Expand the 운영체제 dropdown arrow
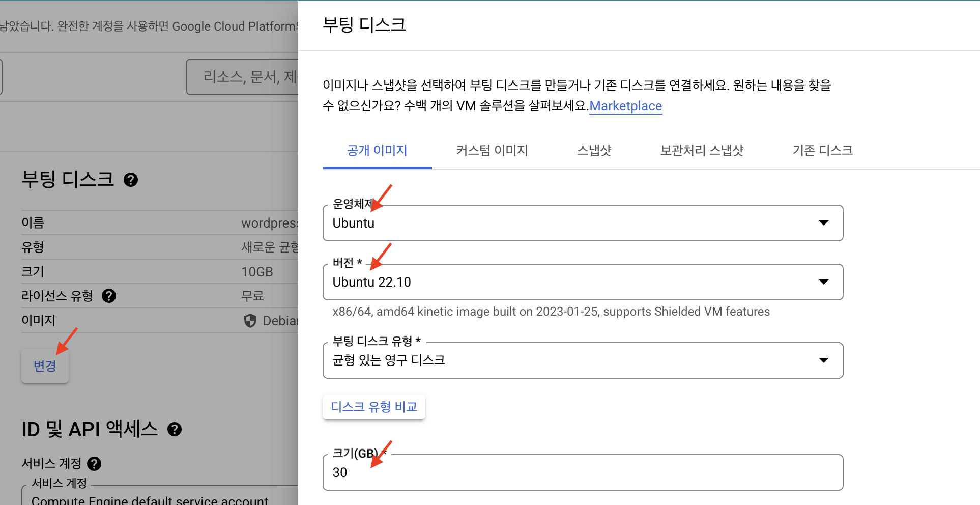This screenshot has height=505, width=980. tap(824, 223)
